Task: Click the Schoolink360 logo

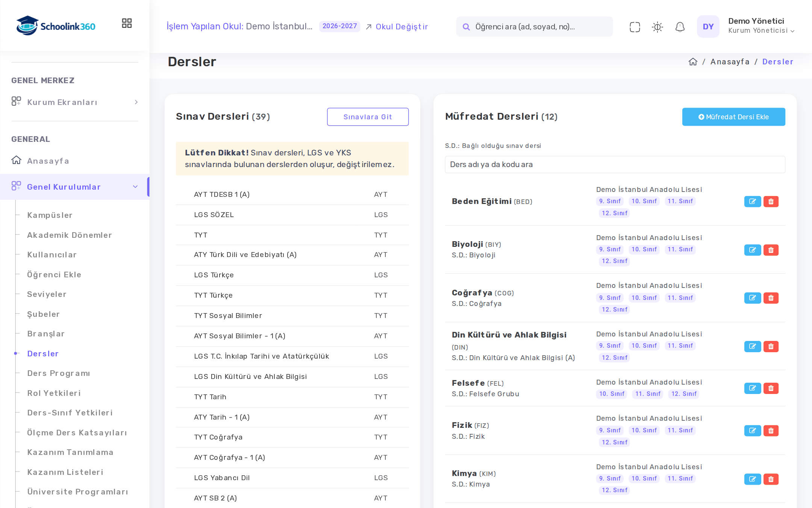Action: click(x=56, y=26)
